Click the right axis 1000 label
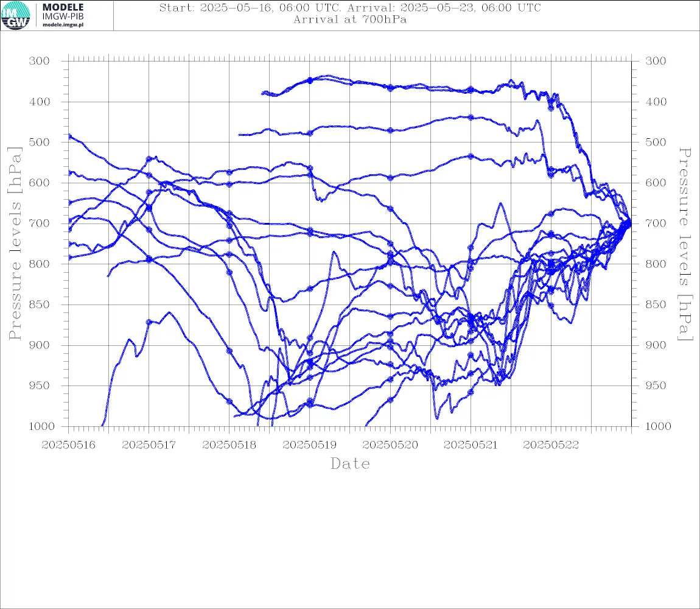This screenshot has height=609, width=700. click(x=658, y=426)
